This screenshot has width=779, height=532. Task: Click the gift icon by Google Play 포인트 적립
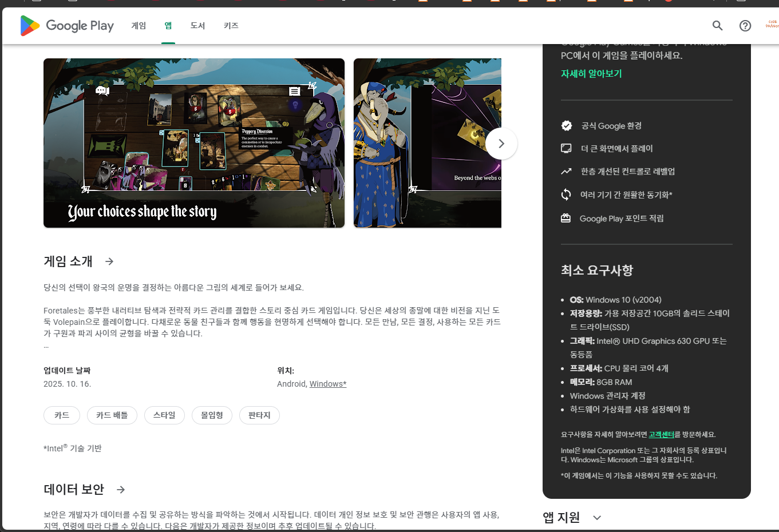[566, 219]
